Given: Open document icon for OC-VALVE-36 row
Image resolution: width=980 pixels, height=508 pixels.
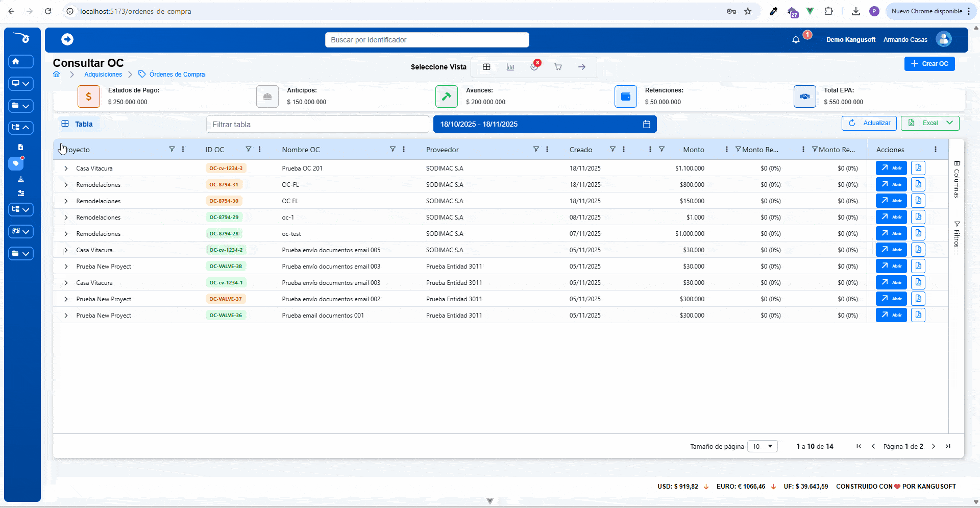Looking at the screenshot, I should tap(918, 315).
